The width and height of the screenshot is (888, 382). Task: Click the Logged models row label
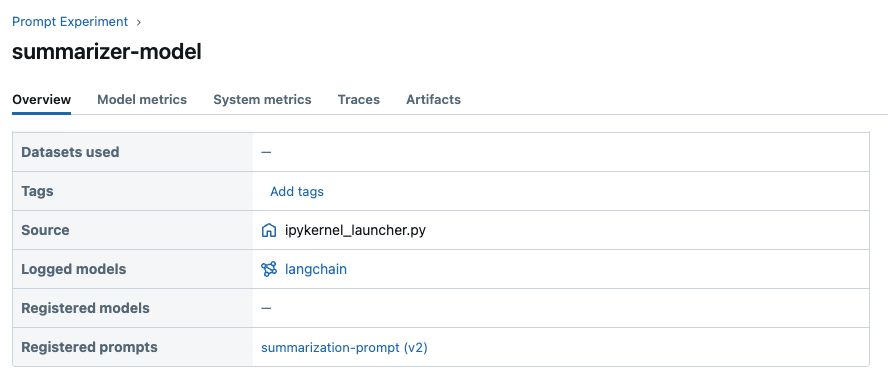pyautogui.click(x=74, y=269)
